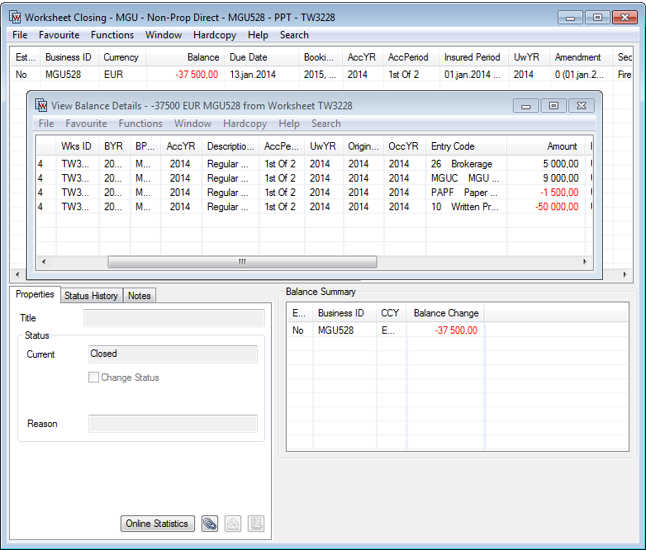
Task: Open Favourite menu in the main menu bar
Action: (59, 35)
